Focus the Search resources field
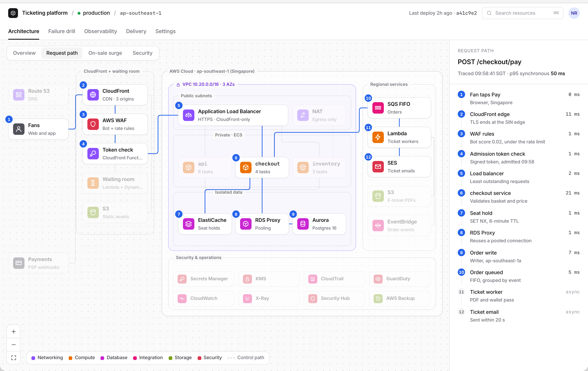 (522, 13)
